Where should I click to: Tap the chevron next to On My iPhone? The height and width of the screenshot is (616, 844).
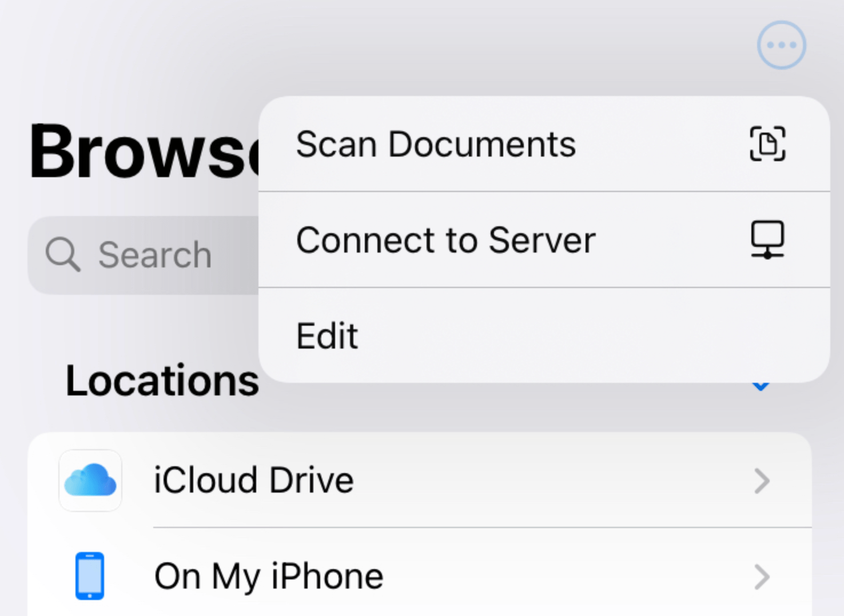[762, 577]
